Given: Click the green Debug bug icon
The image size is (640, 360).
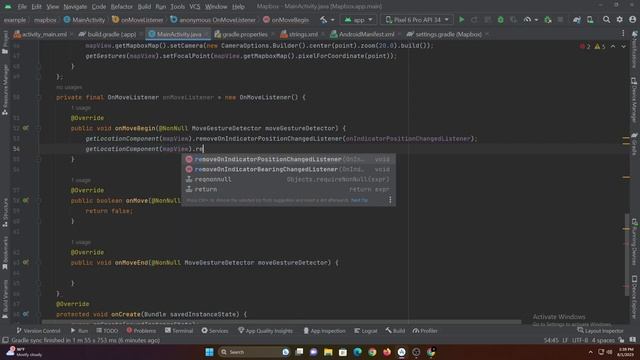Looking at the screenshot, I should click(x=501, y=20).
